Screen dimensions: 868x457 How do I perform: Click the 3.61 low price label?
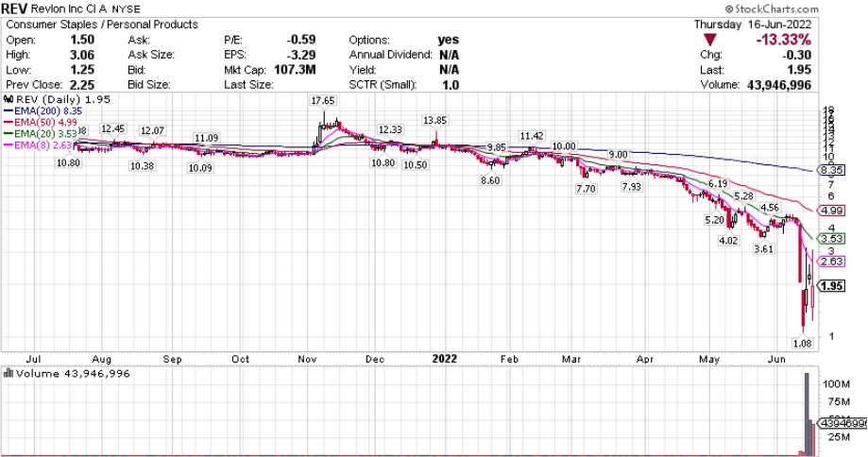pos(763,249)
